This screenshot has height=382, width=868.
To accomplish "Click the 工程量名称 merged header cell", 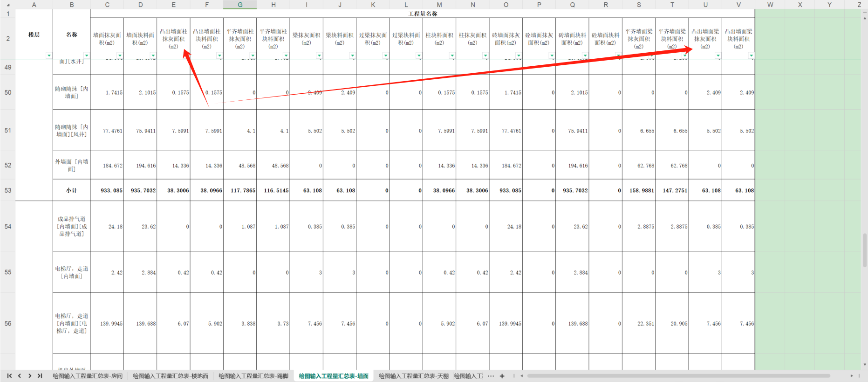I will point(423,14).
